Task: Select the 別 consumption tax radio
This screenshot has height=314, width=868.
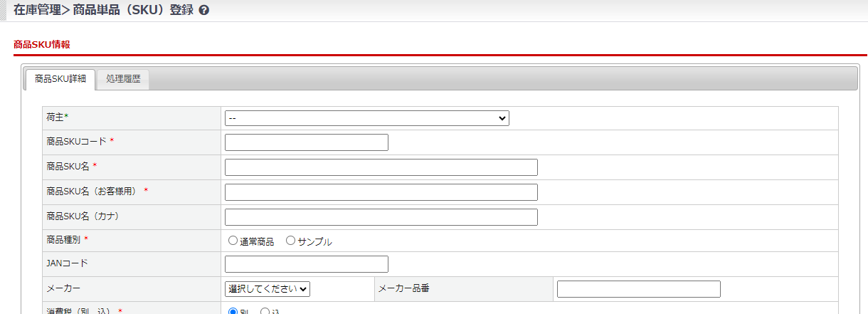Action: [x=233, y=311]
